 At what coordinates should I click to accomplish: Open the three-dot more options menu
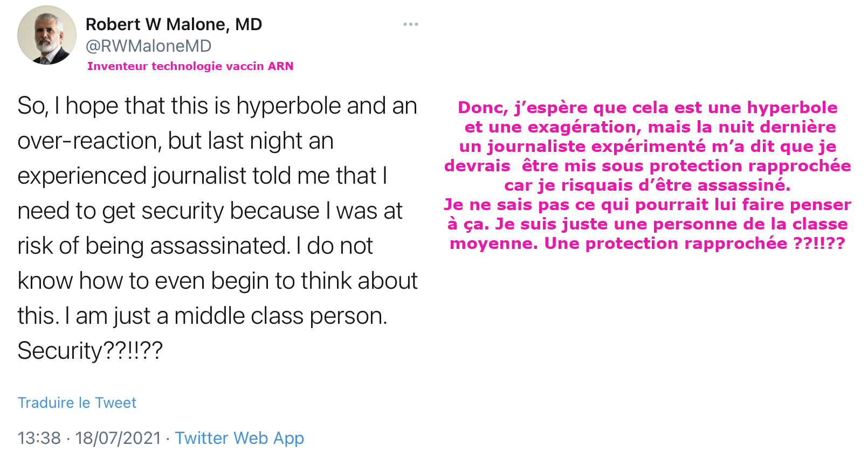[x=410, y=24]
